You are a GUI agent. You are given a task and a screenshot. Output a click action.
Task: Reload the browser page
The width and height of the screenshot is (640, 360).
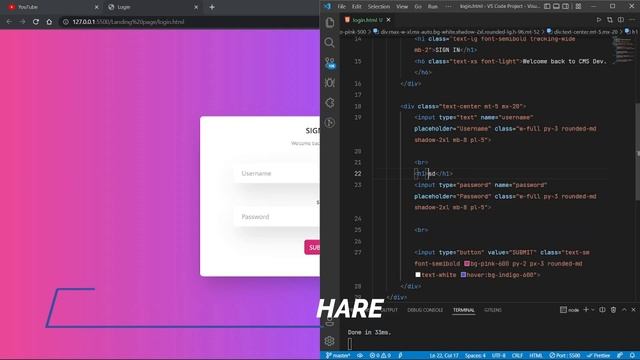click(x=36, y=22)
